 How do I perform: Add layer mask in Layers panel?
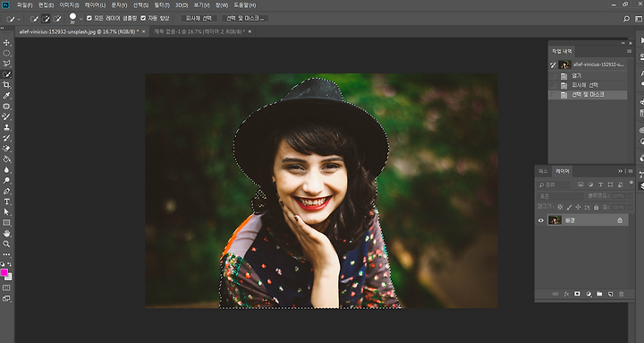pos(577,294)
